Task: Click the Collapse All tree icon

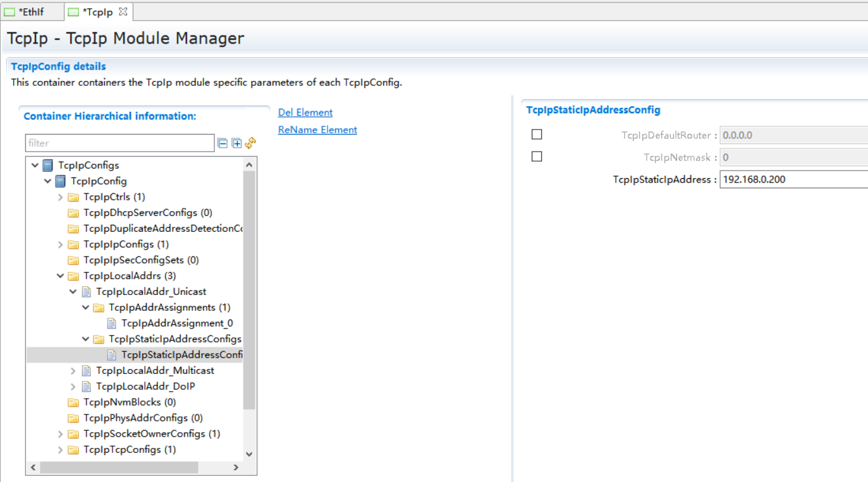Action: tap(223, 143)
